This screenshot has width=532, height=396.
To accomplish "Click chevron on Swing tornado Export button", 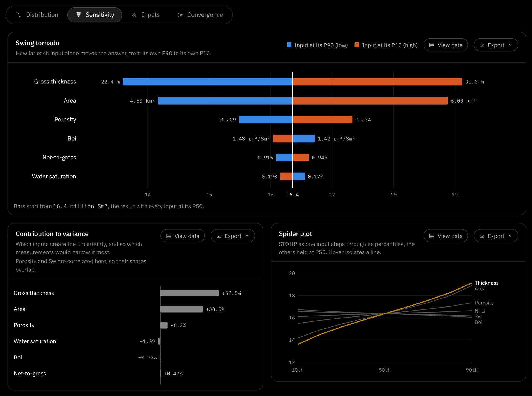I will [510, 45].
